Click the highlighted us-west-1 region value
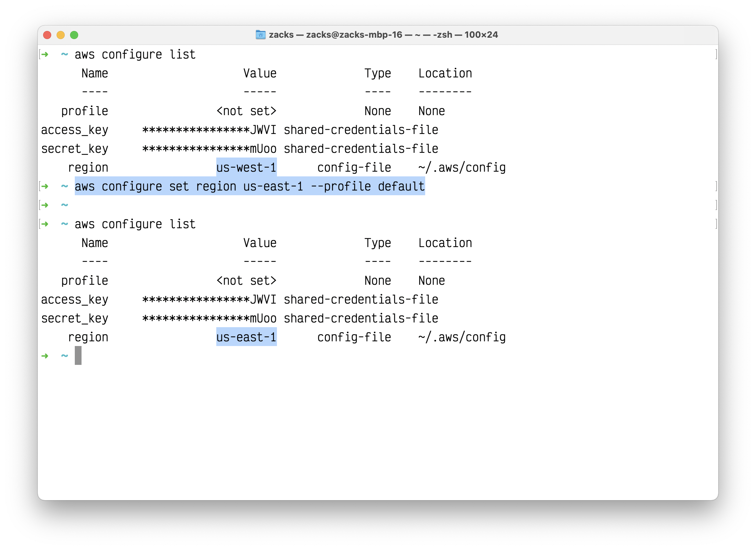The height and width of the screenshot is (550, 756). pyautogui.click(x=246, y=167)
